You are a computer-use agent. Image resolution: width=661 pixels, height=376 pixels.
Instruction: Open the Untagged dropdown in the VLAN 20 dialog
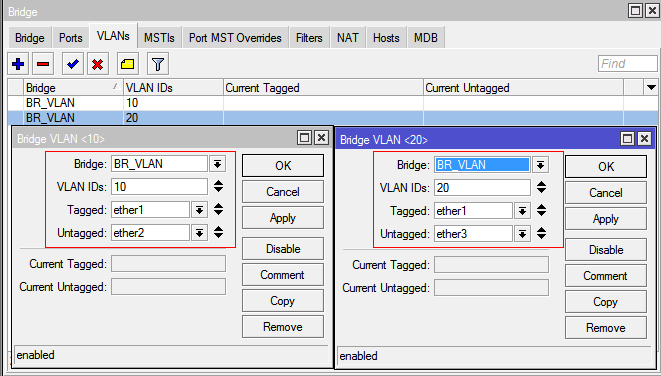coord(522,234)
